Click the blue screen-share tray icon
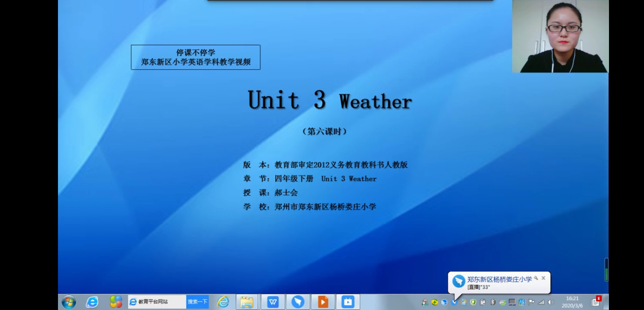Viewport: 644px width, 310px height. pos(521,302)
